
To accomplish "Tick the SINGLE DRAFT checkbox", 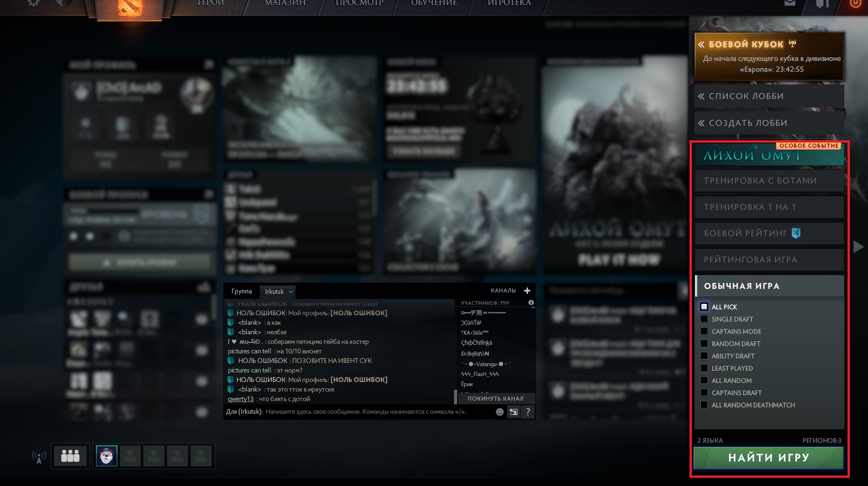I will coord(704,319).
